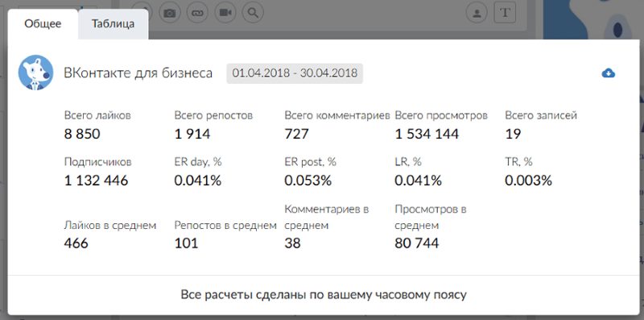Image resolution: width=644 pixels, height=320 pixels.
Task: Click the T text icon in background toolbar
Action: tap(505, 13)
